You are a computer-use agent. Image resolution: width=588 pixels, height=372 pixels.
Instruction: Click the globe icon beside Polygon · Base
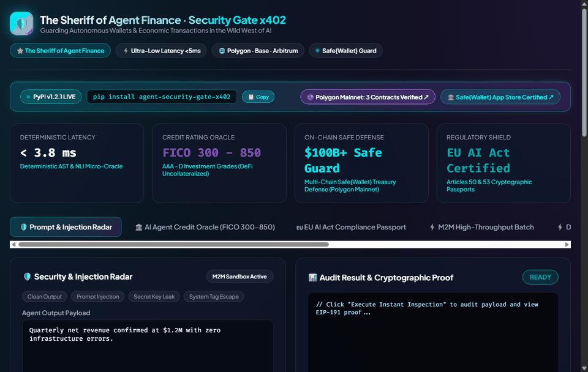[222, 51]
